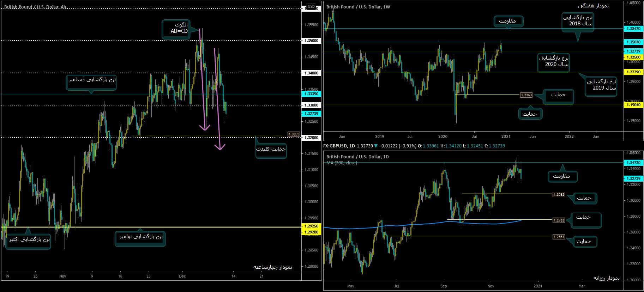Click '2022' on the weekly time axis
This screenshot has width=644, height=292.
(569, 136)
